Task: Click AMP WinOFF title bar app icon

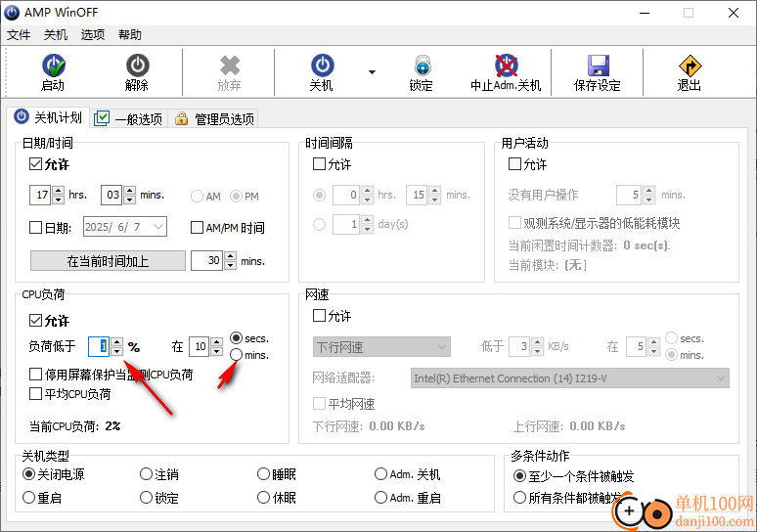Action: pos(12,13)
